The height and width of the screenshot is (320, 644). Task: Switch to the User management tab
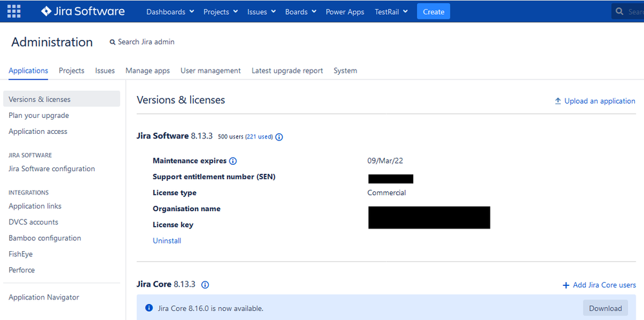[x=211, y=71]
